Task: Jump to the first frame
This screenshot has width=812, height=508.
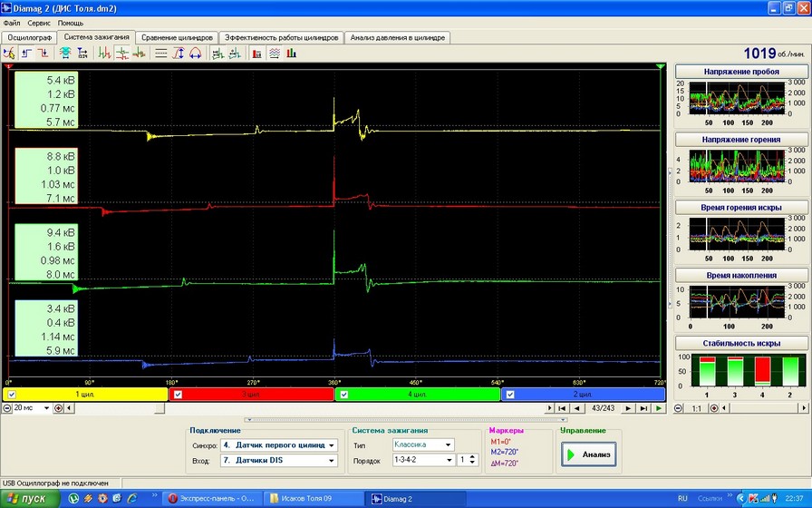Action: (x=561, y=408)
